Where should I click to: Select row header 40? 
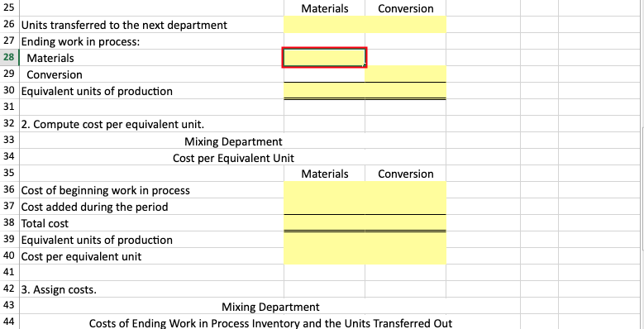pyautogui.click(x=9, y=256)
